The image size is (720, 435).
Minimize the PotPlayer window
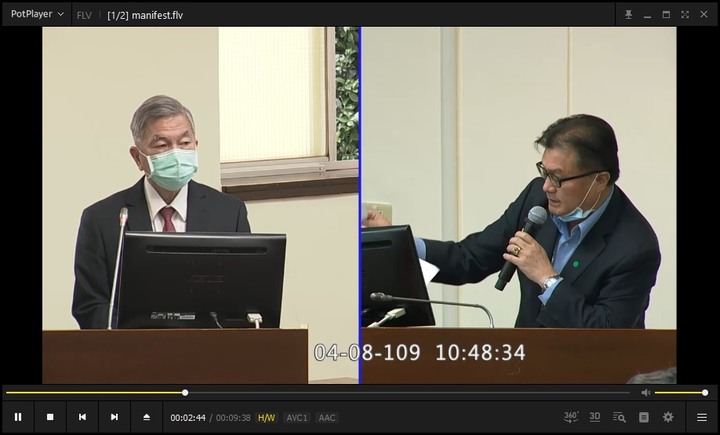coord(647,15)
